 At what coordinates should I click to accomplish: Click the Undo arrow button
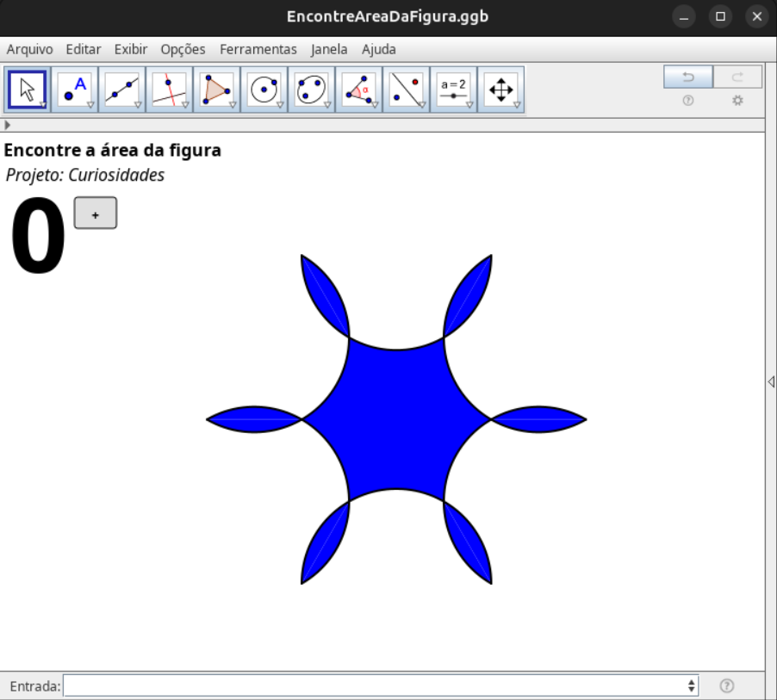tap(688, 77)
